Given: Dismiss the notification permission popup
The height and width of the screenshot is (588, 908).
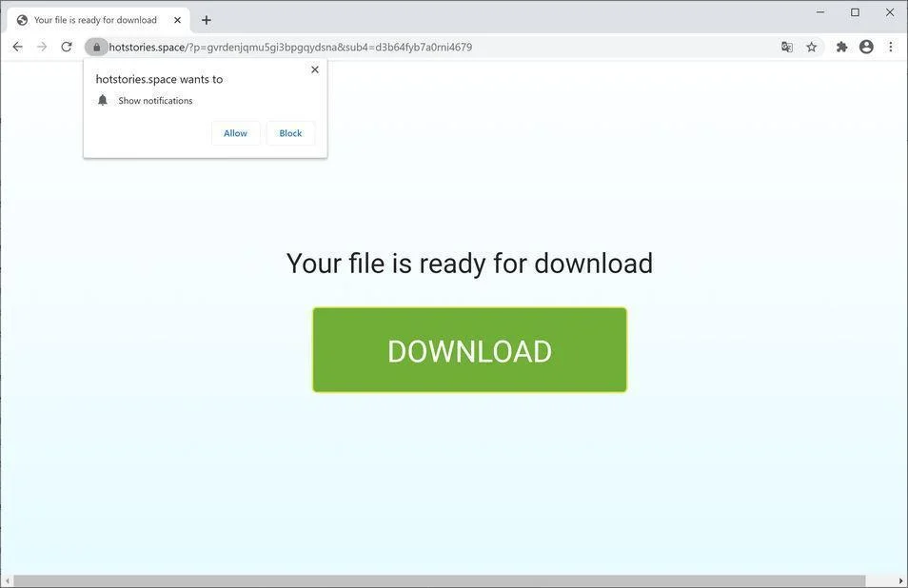Looking at the screenshot, I should tap(315, 69).
